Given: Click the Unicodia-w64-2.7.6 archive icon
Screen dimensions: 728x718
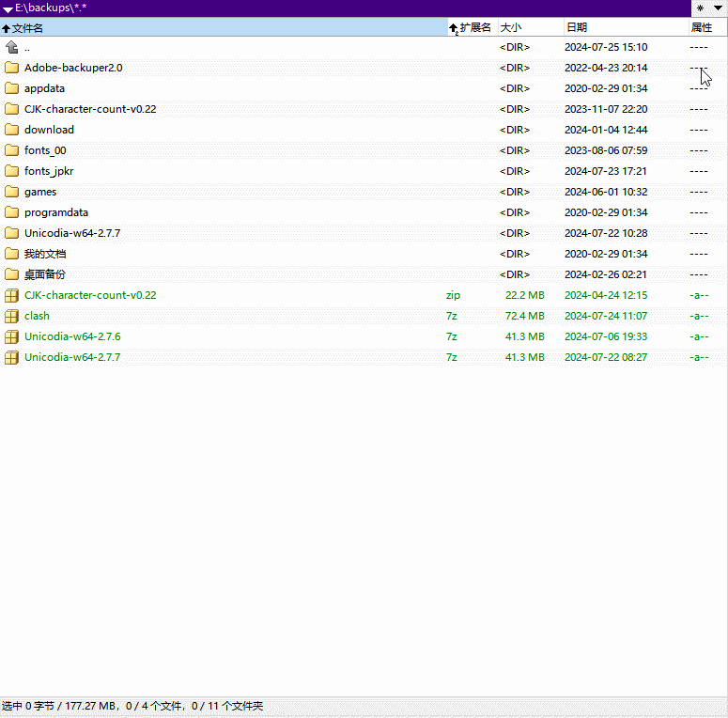Looking at the screenshot, I should (x=11, y=336).
